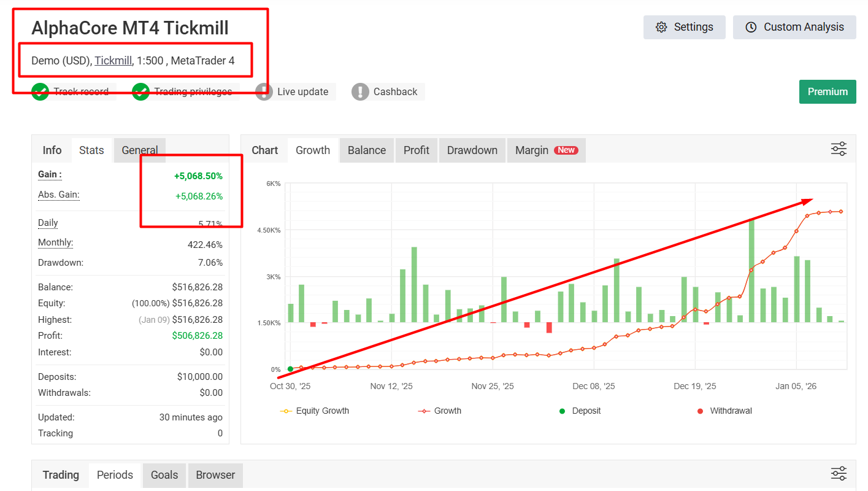Click the "Dec 08, '25" axis date
The height and width of the screenshot is (491, 868).
pos(593,387)
